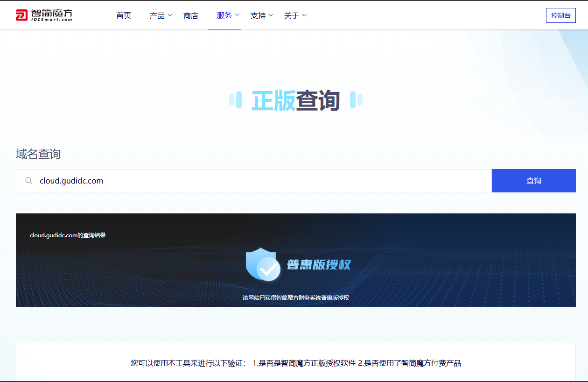This screenshot has height=382, width=588.
Task: Focus the domain input containing cloud.gudidc.com
Action: click(x=254, y=181)
